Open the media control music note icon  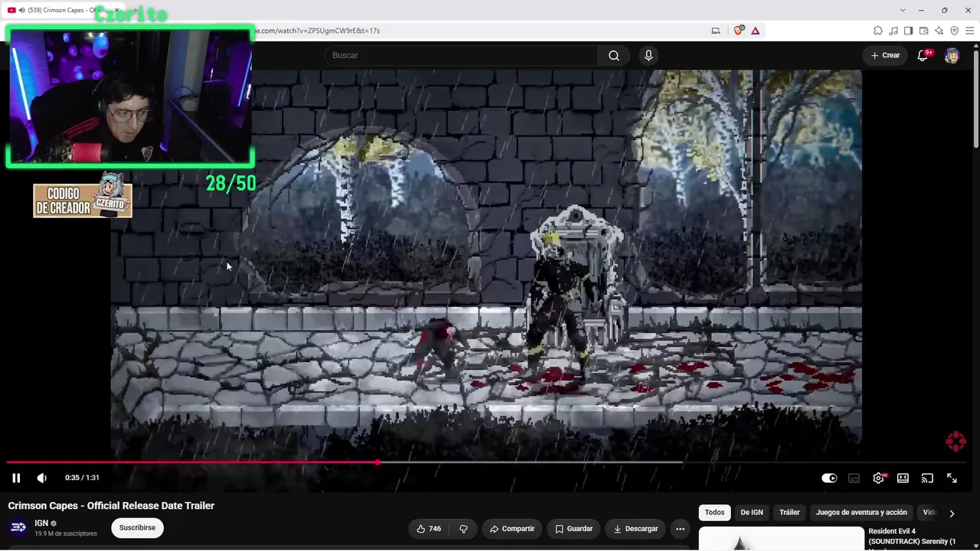pyautogui.click(x=893, y=31)
